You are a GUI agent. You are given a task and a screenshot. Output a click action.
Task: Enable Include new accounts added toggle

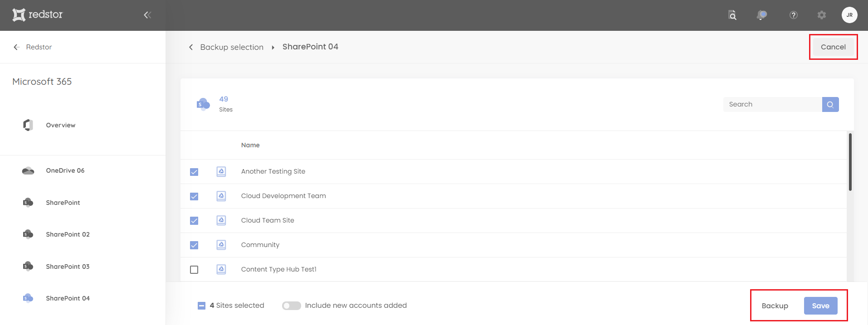tap(292, 306)
